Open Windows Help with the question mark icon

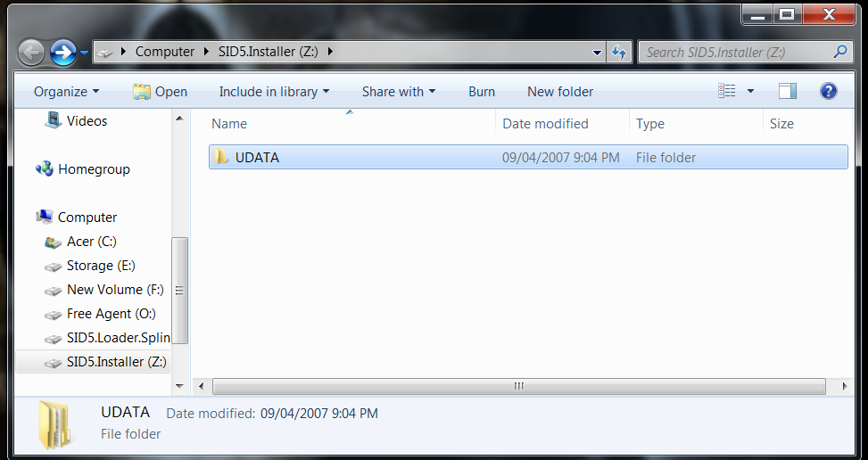point(828,91)
